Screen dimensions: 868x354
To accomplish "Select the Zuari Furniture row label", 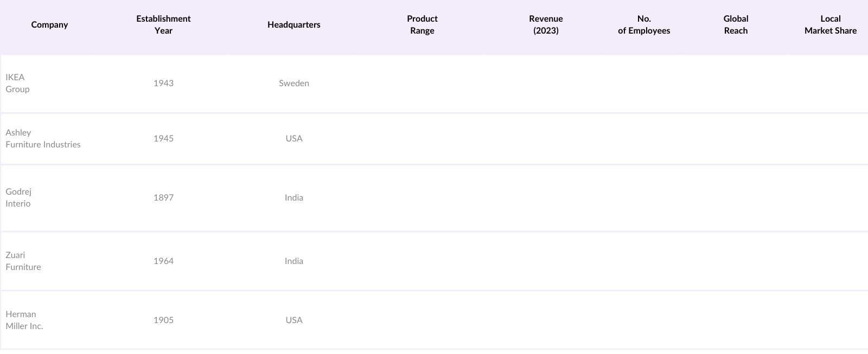I will coord(23,261).
